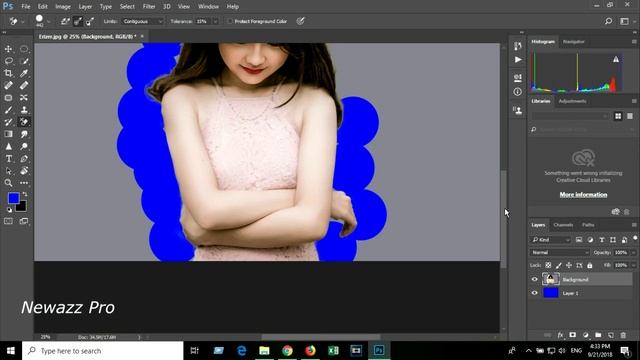Viewport: 640px width, 360px height.
Task: Enable sampling once option
Action: (78, 21)
